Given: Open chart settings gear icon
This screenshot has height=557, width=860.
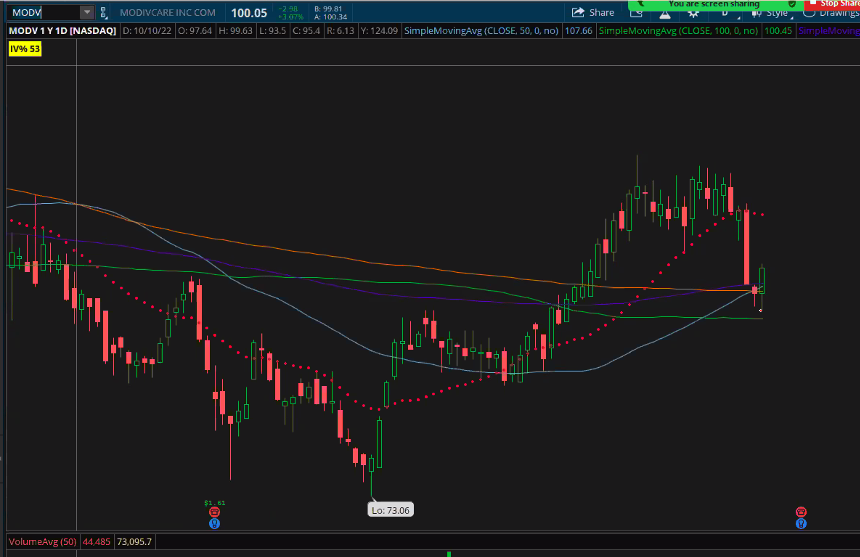Looking at the screenshot, I should (693, 14).
